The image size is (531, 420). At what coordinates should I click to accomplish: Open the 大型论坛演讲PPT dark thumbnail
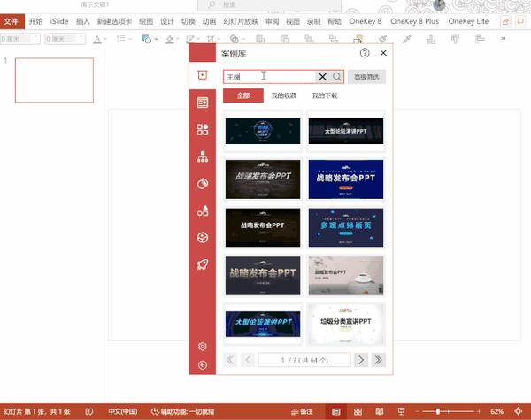coord(346,132)
